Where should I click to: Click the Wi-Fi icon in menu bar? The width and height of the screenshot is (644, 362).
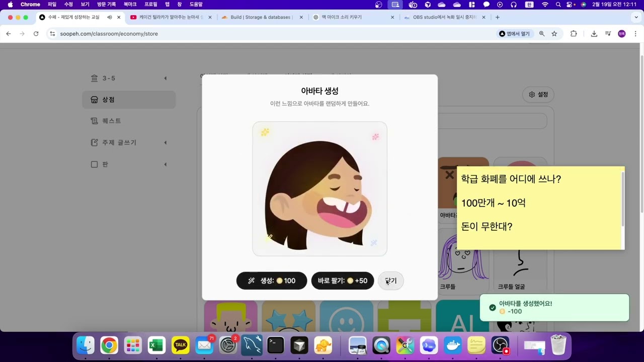click(x=545, y=5)
